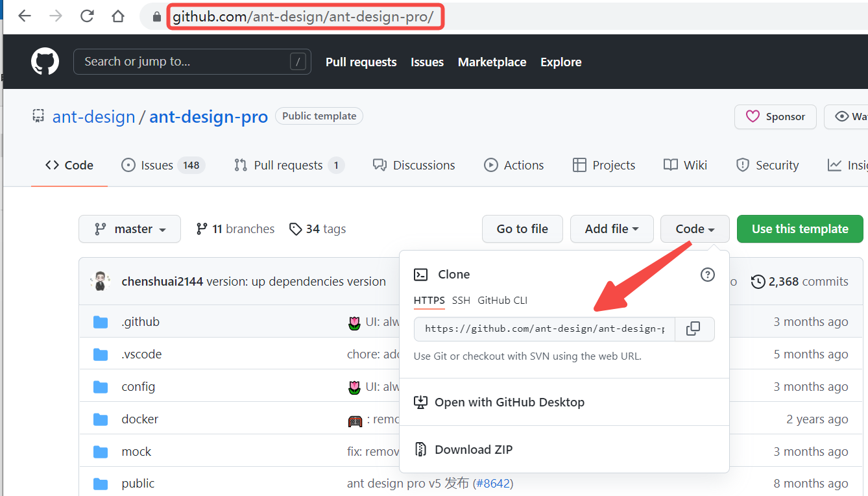This screenshot has height=496, width=868.
Task: View the 11 branches link
Action: pyautogui.click(x=235, y=229)
